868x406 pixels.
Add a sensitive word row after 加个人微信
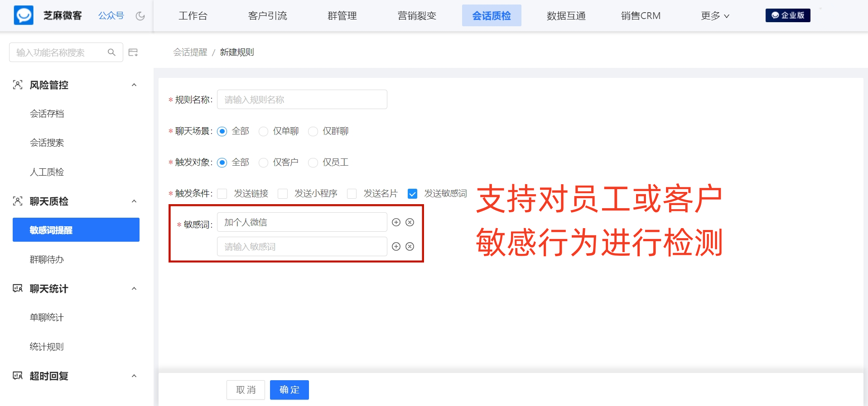(396, 222)
